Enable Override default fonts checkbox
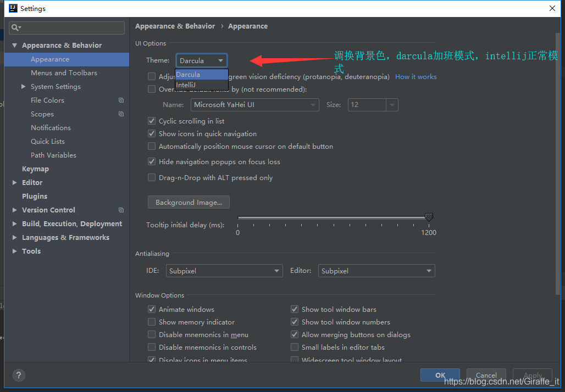 [x=152, y=89]
